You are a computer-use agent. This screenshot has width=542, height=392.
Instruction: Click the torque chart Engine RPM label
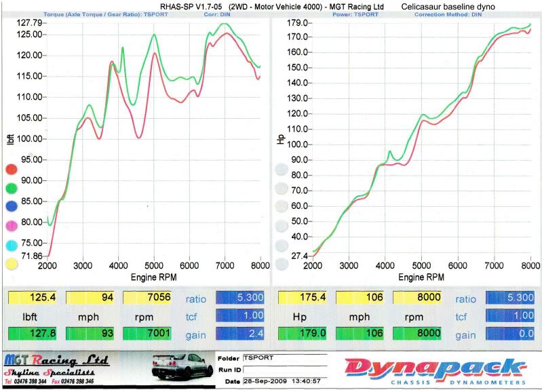tap(153, 277)
